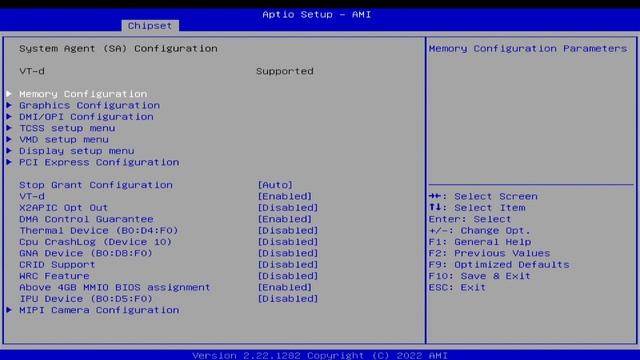
Task: Change Stop Grant Configuration [Auto] value
Action: click(275, 185)
